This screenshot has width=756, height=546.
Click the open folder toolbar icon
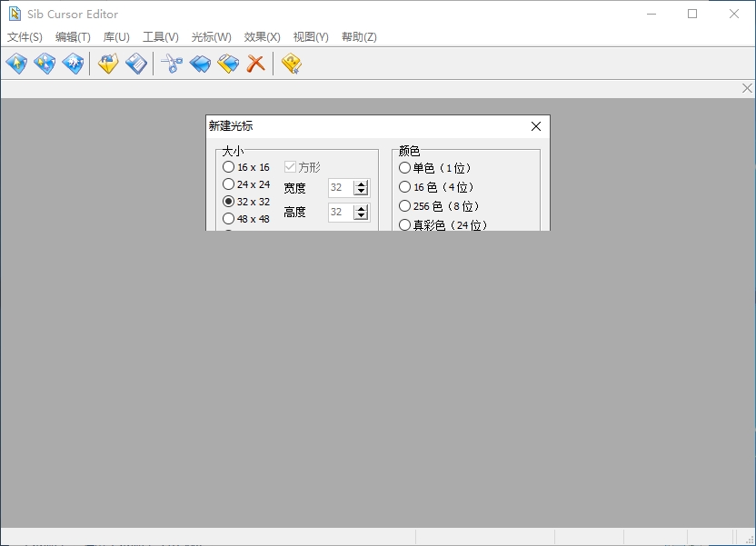click(108, 64)
